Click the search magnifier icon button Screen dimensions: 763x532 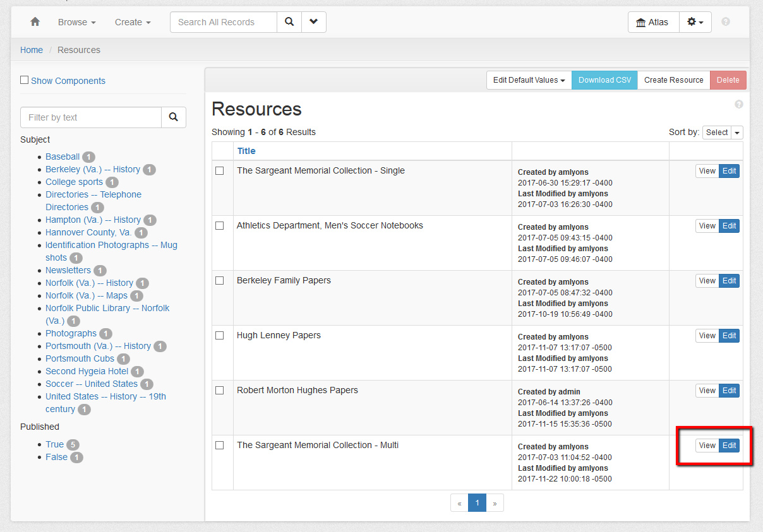tap(289, 22)
